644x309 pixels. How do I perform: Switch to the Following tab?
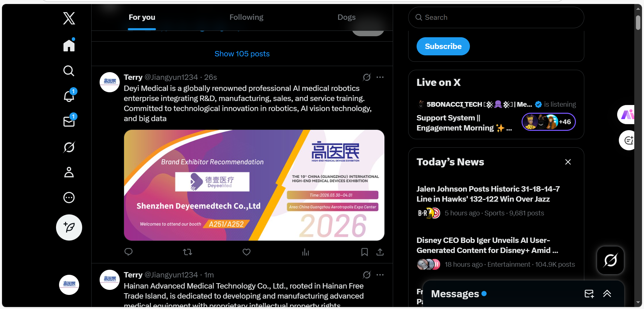click(247, 17)
